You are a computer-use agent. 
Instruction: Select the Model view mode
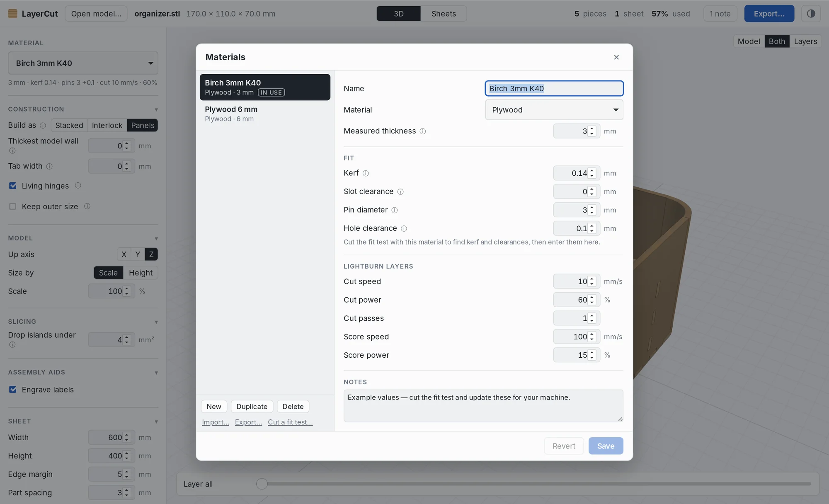pyautogui.click(x=749, y=41)
